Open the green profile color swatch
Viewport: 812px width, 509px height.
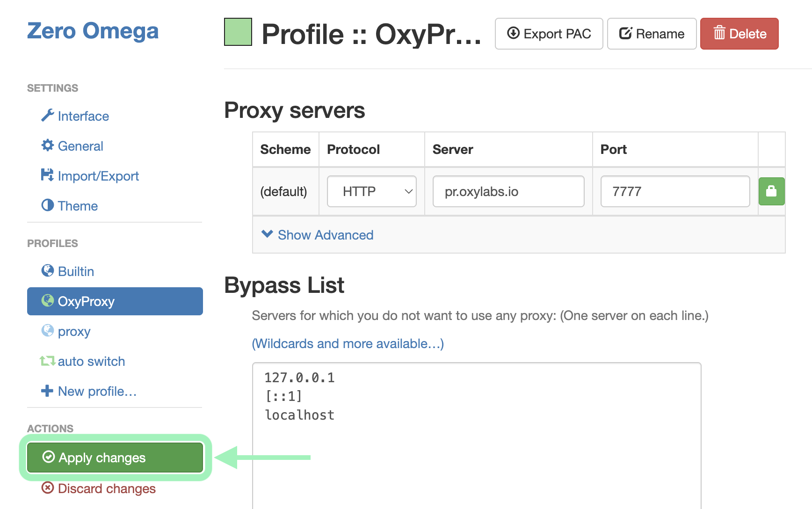(x=238, y=32)
